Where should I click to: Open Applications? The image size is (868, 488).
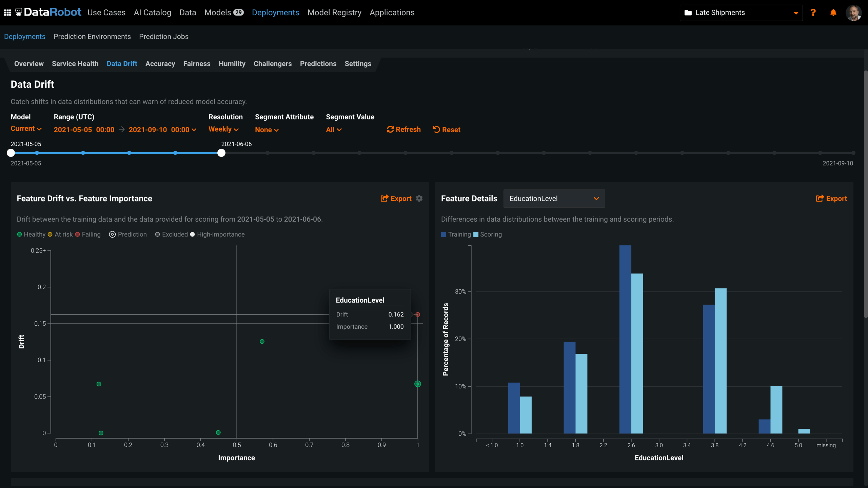coord(392,13)
